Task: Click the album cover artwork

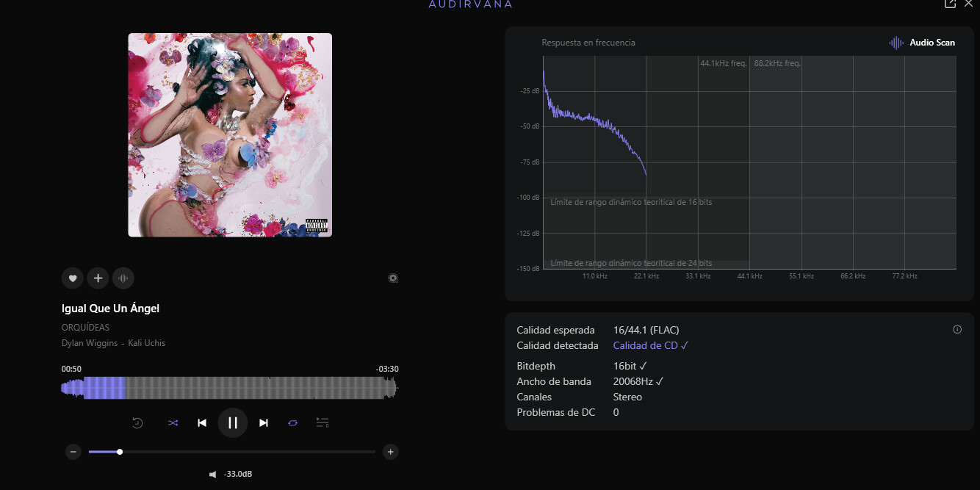Action: [230, 135]
